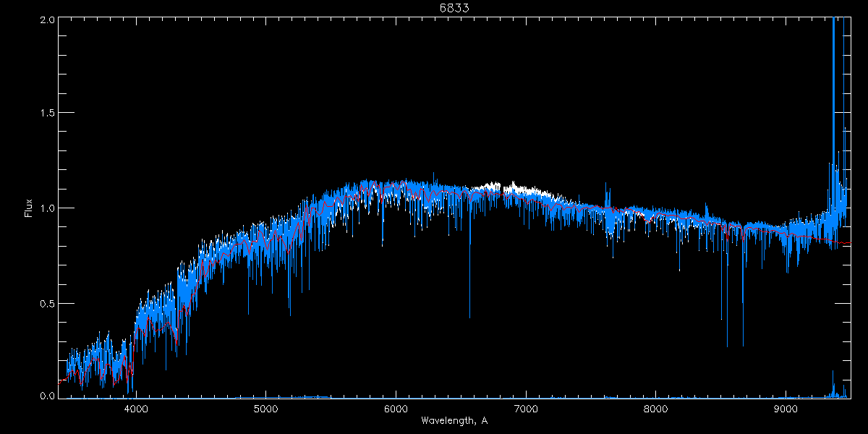Select the 6000 wavelength tick label

tap(396, 409)
